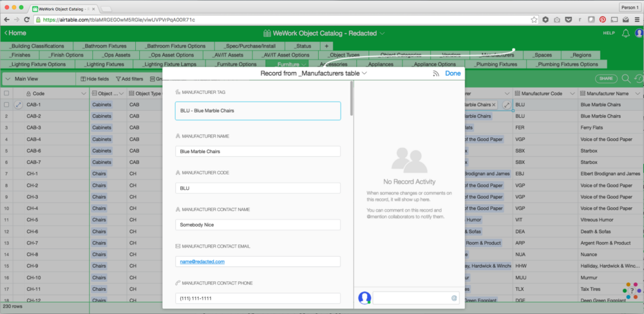Click Add filters in the toolbar

click(x=129, y=78)
